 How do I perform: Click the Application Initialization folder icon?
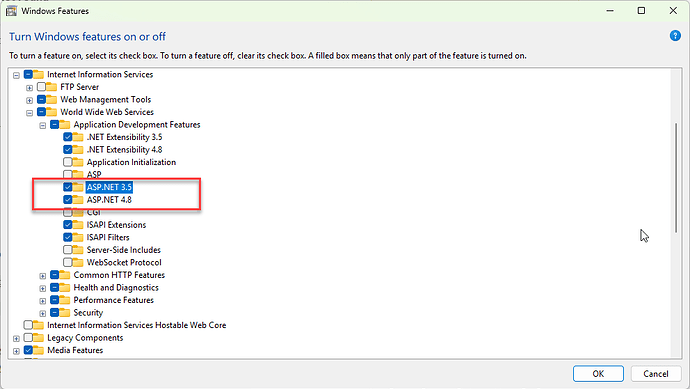(x=78, y=162)
